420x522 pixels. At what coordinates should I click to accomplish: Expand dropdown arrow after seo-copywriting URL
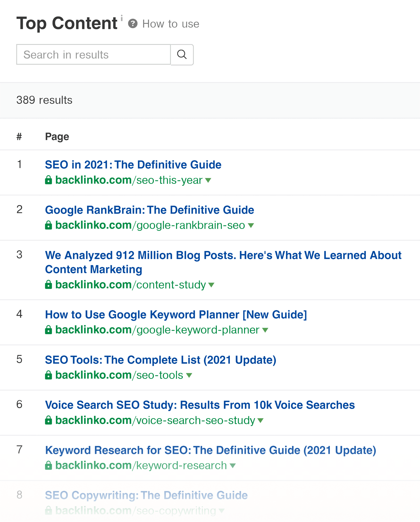(x=221, y=511)
